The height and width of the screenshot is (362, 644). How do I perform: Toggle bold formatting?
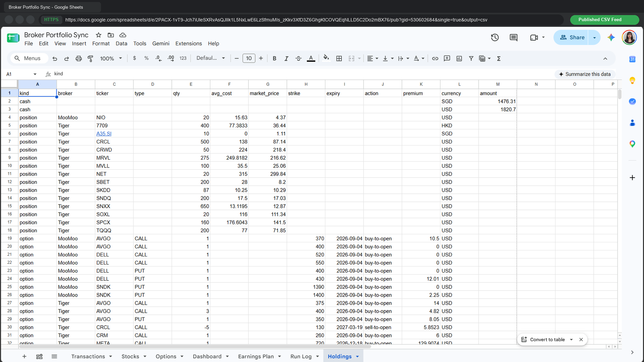point(274,58)
